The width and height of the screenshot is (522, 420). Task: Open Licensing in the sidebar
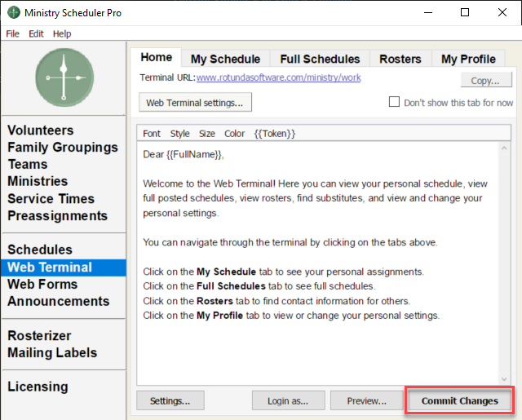(38, 387)
